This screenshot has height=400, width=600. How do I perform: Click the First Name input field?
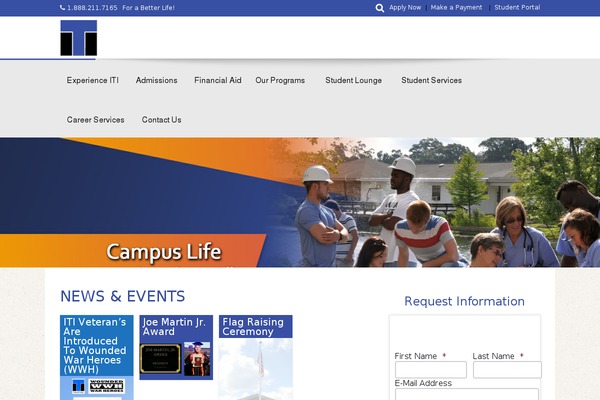[431, 370]
